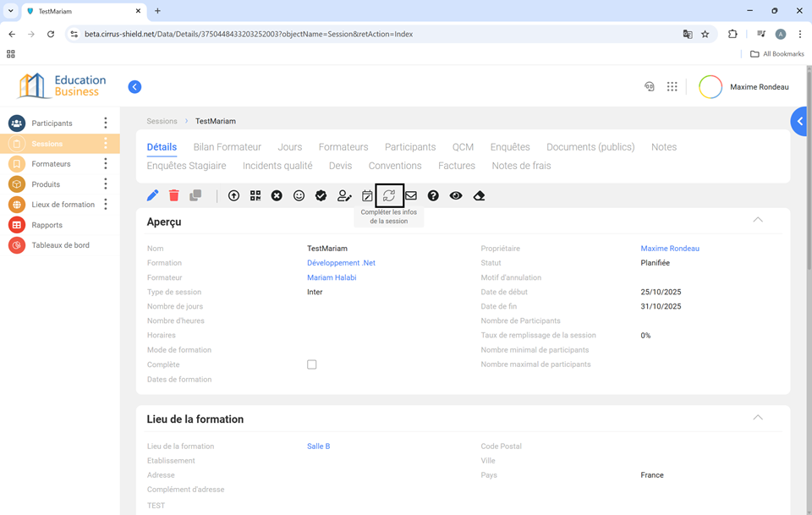Open the Mariam Halabi trainer link
812x515 pixels.
pos(332,277)
